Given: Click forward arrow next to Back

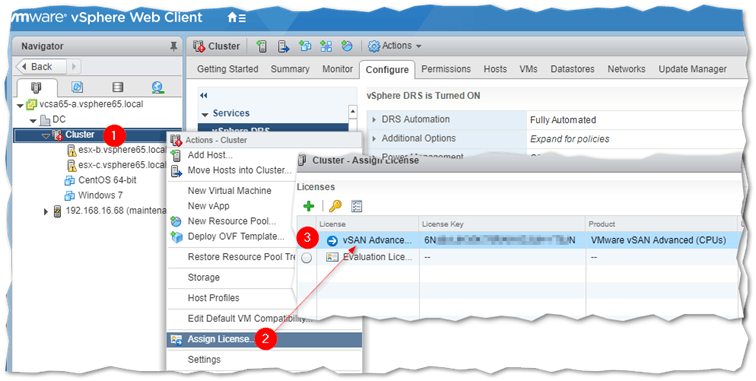Looking at the screenshot, I should click(x=74, y=67).
